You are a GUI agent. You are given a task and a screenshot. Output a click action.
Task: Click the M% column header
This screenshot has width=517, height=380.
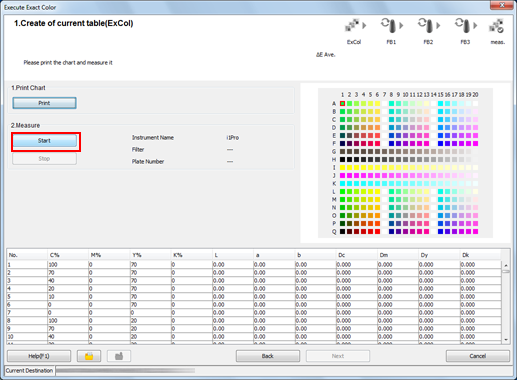[110, 255]
